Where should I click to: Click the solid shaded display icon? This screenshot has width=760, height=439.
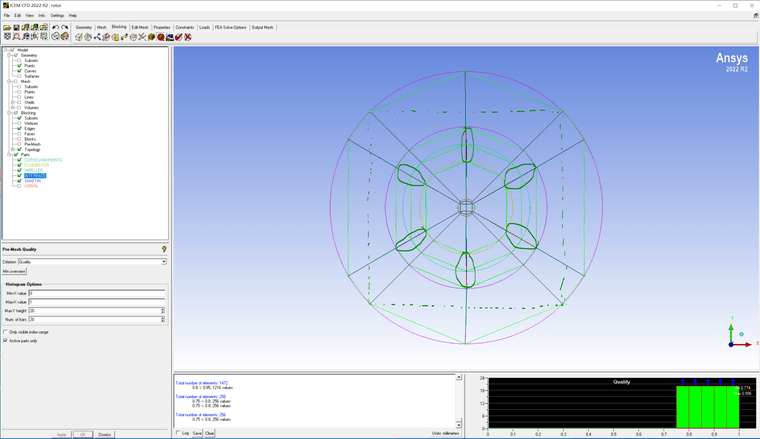(64, 37)
